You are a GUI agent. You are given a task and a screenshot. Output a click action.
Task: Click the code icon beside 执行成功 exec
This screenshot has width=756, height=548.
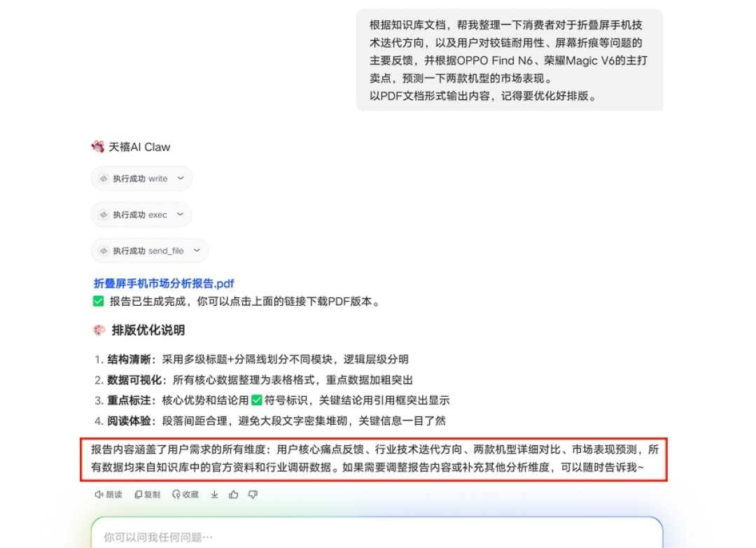click(103, 215)
